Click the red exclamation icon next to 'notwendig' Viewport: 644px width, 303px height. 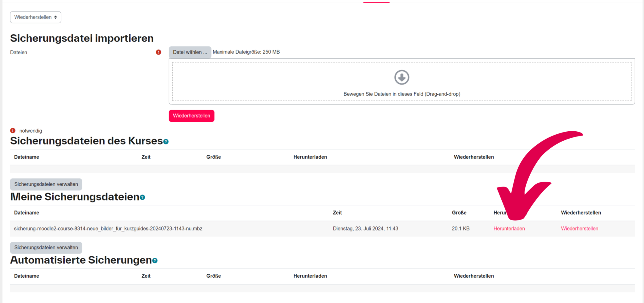point(13,130)
